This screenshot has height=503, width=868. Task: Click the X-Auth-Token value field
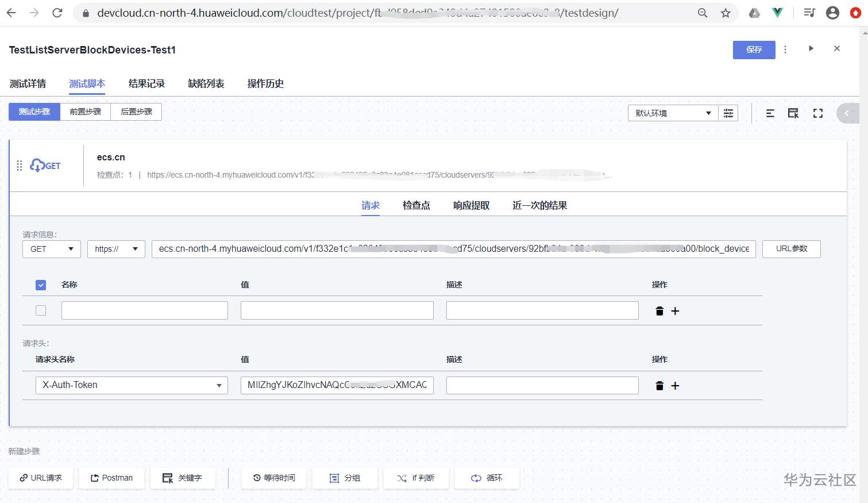[337, 385]
